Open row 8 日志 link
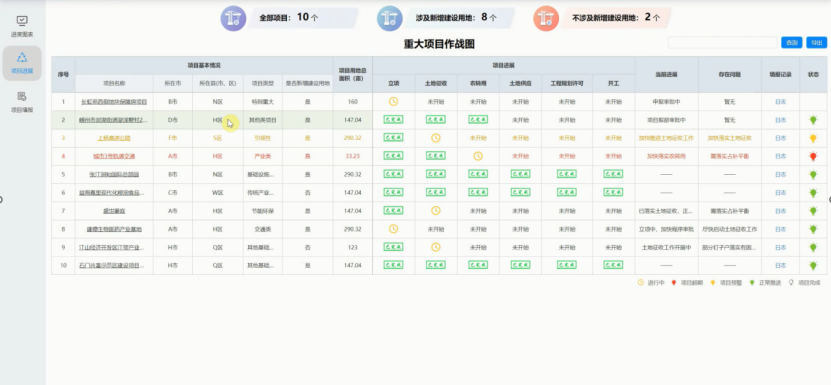831x385 pixels. point(781,229)
